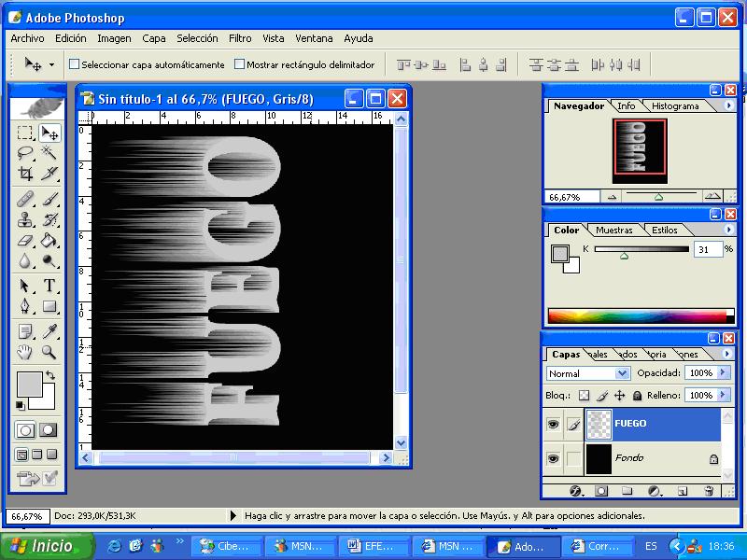The image size is (747, 560).
Task: Hide the FUEGO layer eye icon
Action: click(553, 424)
